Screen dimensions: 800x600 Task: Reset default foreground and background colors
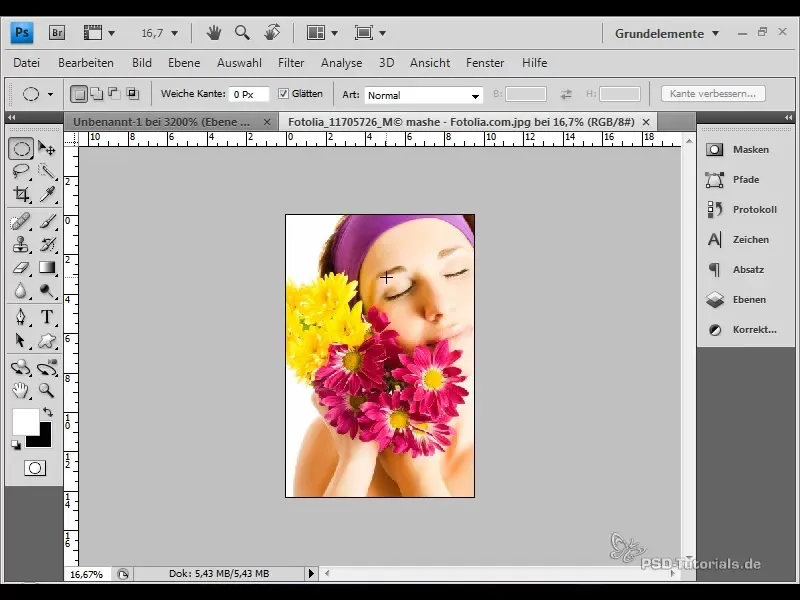pos(16,445)
